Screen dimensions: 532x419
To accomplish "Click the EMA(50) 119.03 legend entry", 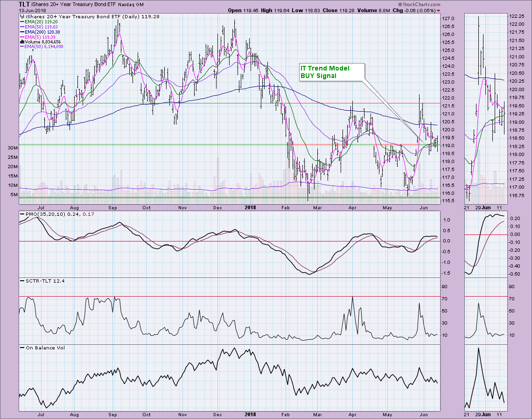I will pos(39,27).
